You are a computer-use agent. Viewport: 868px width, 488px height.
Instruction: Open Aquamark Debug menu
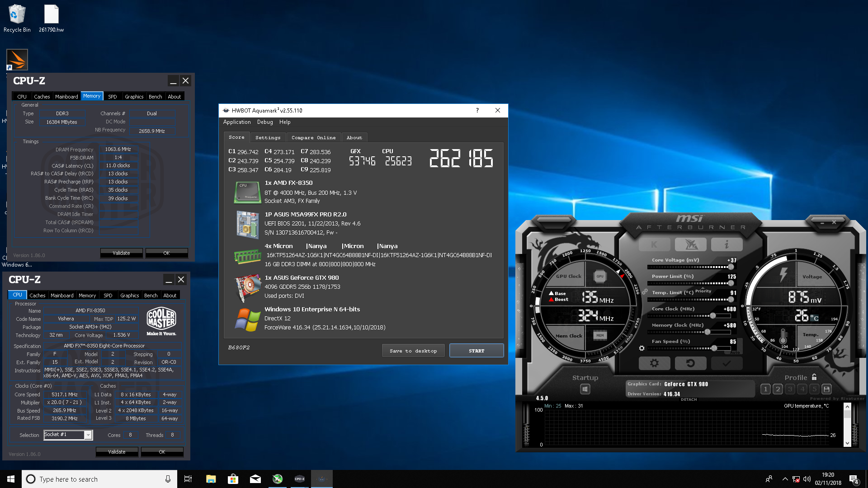[x=265, y=122]
